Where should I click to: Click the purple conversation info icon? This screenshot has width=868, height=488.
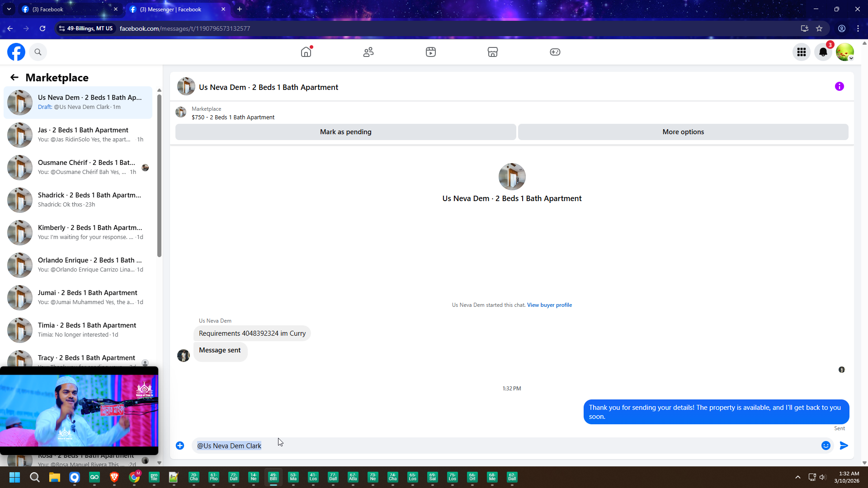839,86
